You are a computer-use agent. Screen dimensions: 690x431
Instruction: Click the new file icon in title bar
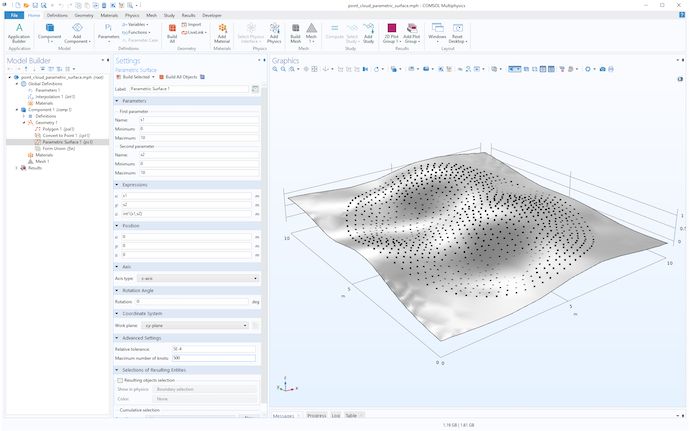[18, 5]
